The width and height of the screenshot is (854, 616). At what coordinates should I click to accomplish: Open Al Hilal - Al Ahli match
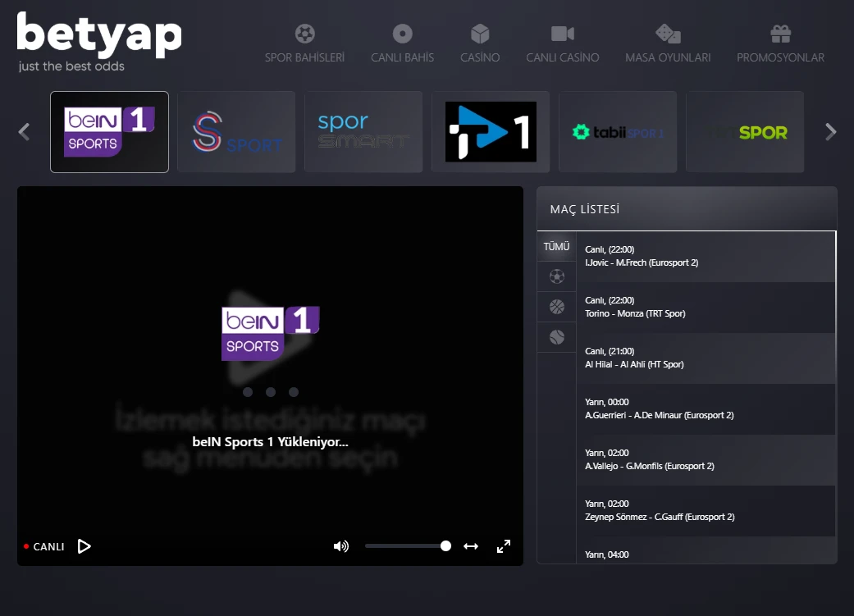tap(706, 358)
